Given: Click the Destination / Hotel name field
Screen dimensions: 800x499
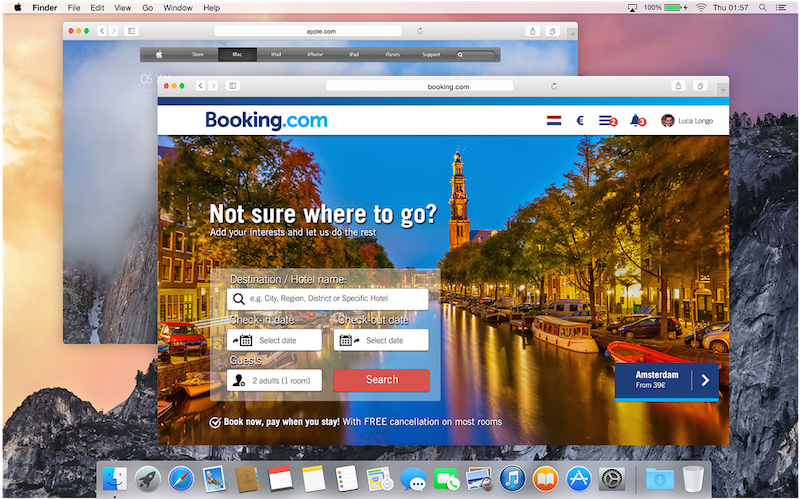Looking at the screenshot, I should pyautogui.click(x=328, y=299).
